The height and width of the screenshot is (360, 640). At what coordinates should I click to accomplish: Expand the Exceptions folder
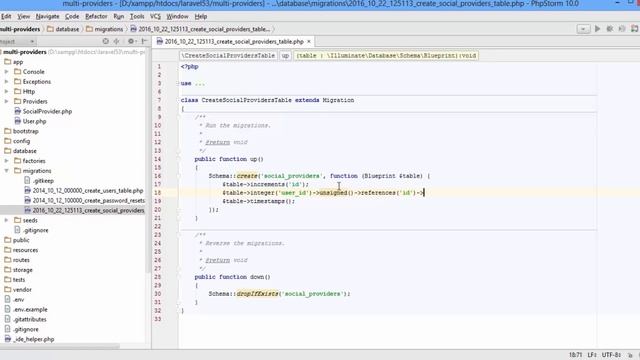(x=7, y=82)
